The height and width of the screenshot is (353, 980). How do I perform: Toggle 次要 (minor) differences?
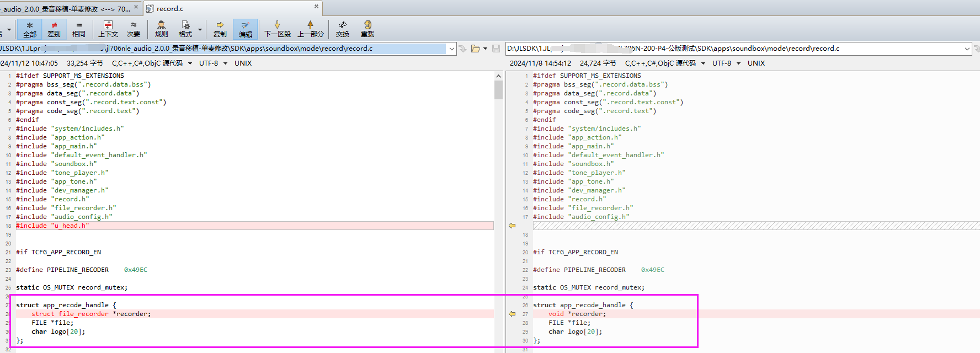(134, 29)
